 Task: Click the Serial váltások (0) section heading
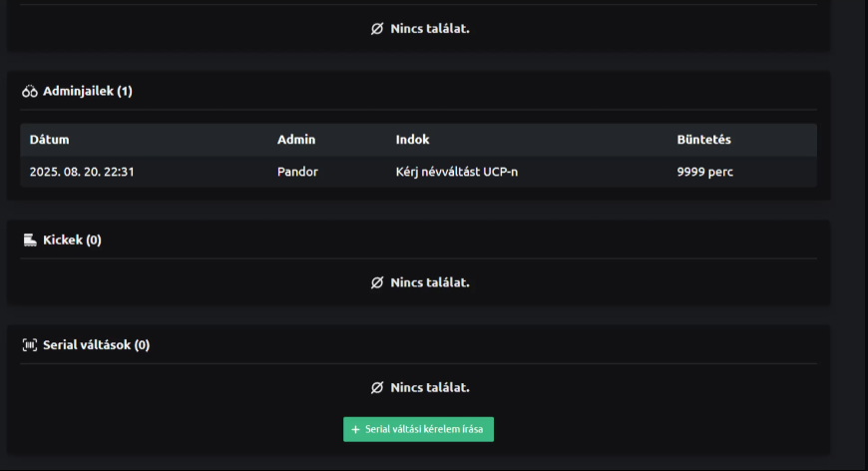pyautogui.click(x=96, y=345)
